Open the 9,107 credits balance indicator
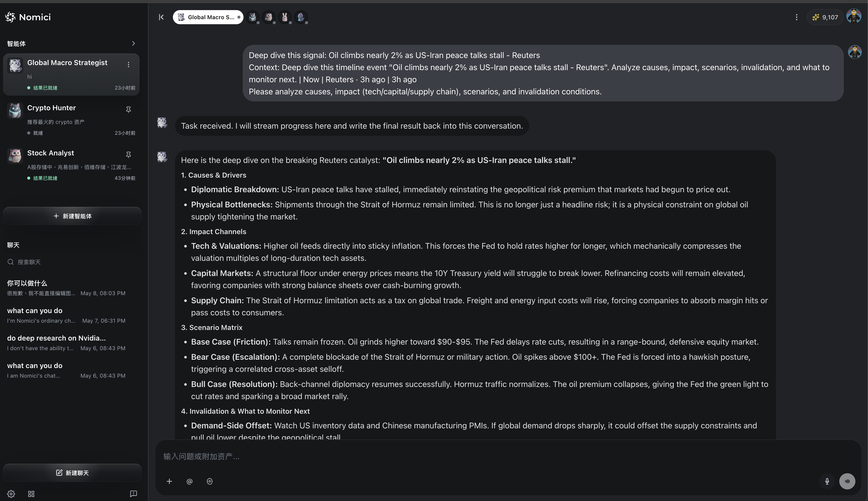Viewport: 868px width, 501px height. pyautogui.click(x=825, y=17)
